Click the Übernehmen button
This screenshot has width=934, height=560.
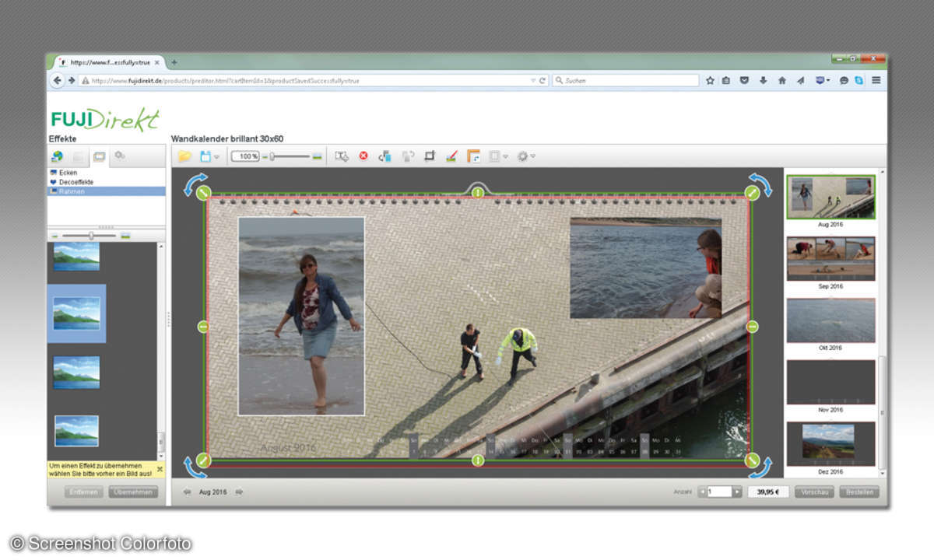(133, 492)
